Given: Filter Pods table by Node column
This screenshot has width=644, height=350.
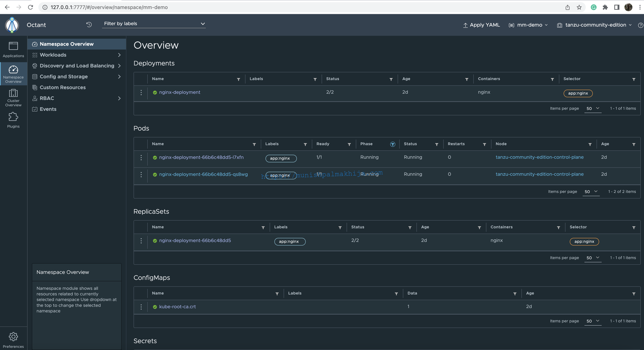Looking at the screenshot, I should pyautogui.click(x=590, y=145).
